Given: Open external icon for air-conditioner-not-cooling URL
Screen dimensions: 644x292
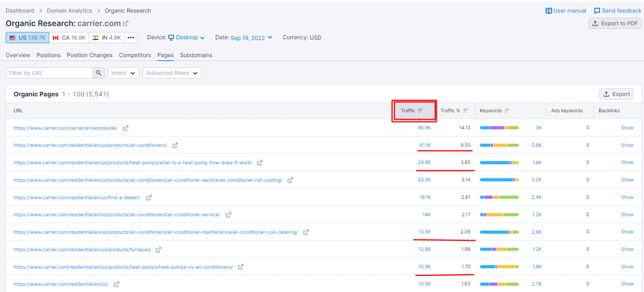Looking at the screenshot, I should tap(290, 180).
